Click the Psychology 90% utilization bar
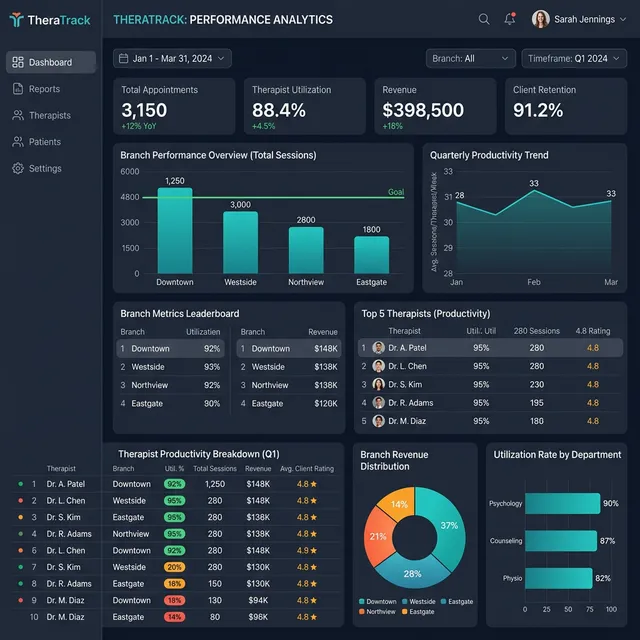 coord(562,503)
